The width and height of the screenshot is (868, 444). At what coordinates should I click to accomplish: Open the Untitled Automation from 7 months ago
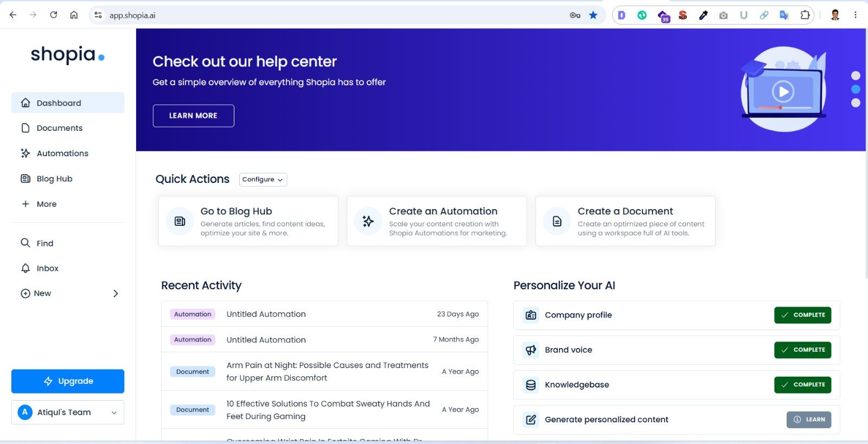(x=324, y=339)
